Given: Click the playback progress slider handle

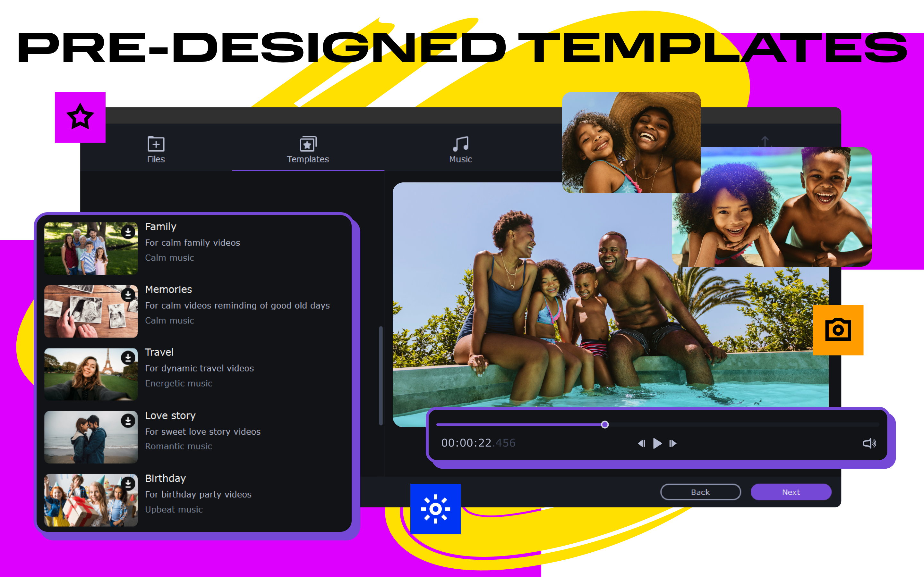Looking at the screenshot, I should click(605, 424).
